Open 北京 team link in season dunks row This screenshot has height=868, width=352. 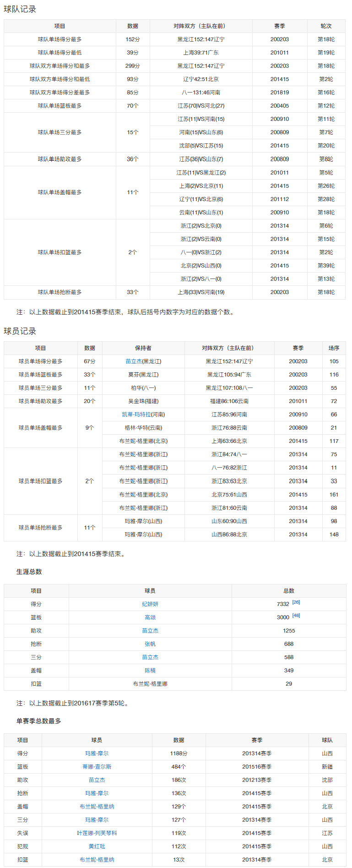(327, 860)
